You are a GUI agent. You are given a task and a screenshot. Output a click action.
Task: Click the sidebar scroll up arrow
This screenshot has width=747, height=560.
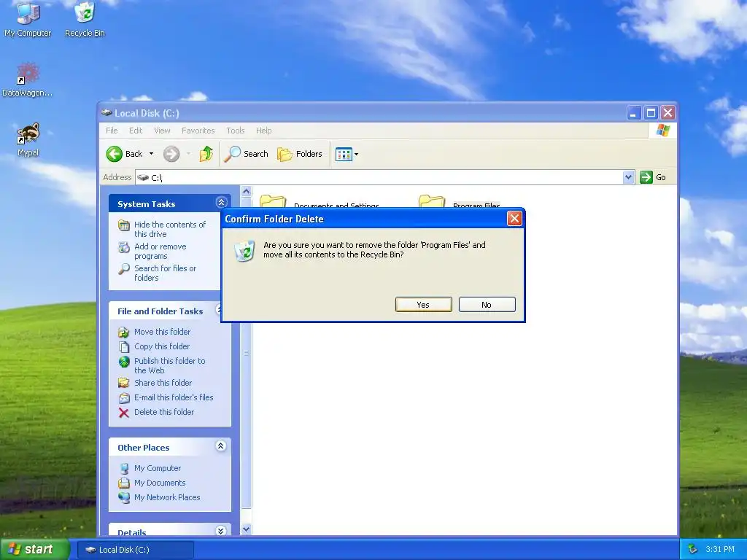point(247,192)
